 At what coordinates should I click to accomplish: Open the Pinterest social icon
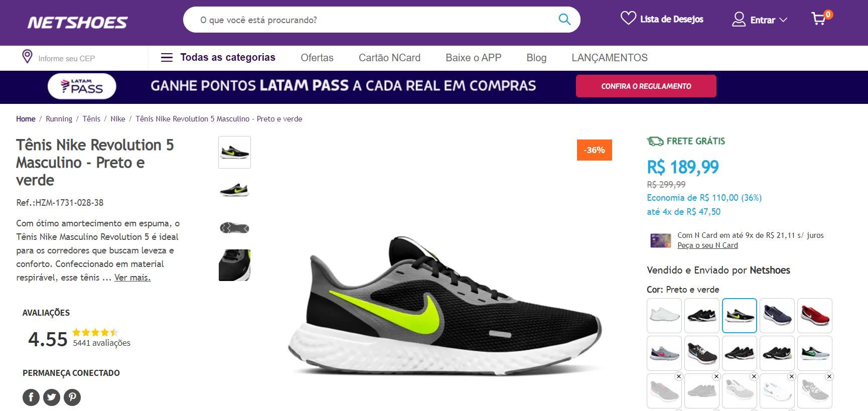click(x=72, y=397)
